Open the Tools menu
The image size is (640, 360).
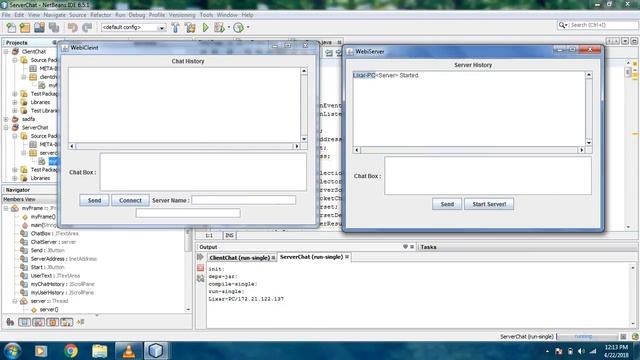coord(206,15)
